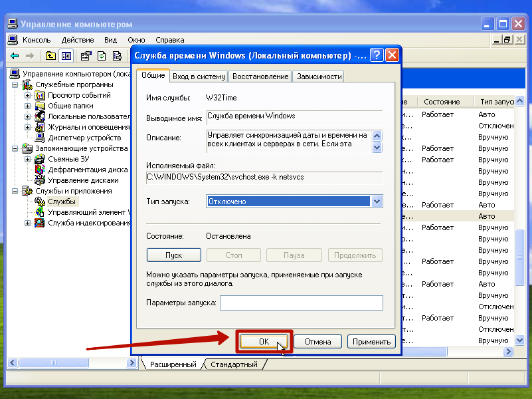Select Дефрагментация диска in the tree

[87, 170]
